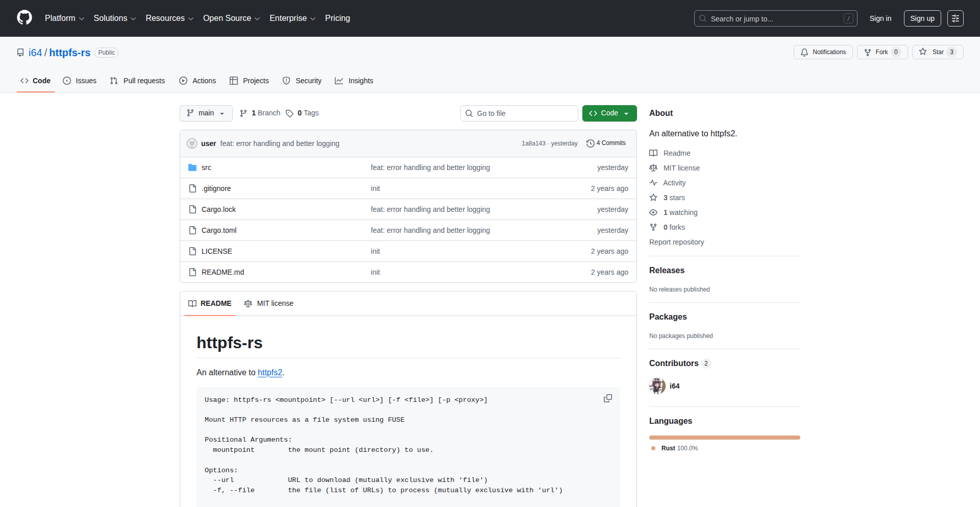
Task: Click the copy icon on the usage code block
Action: point(607,398)
